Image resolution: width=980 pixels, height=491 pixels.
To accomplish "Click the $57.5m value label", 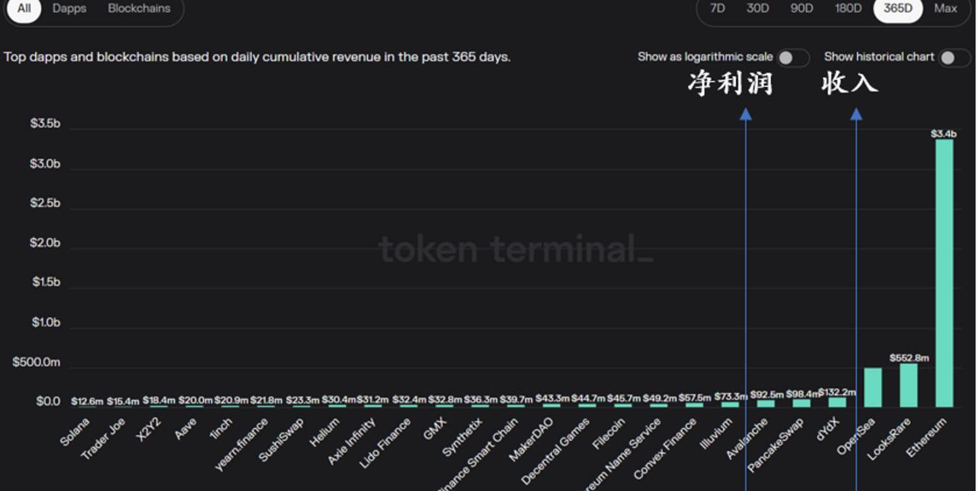I will click(x=695, y=398).
